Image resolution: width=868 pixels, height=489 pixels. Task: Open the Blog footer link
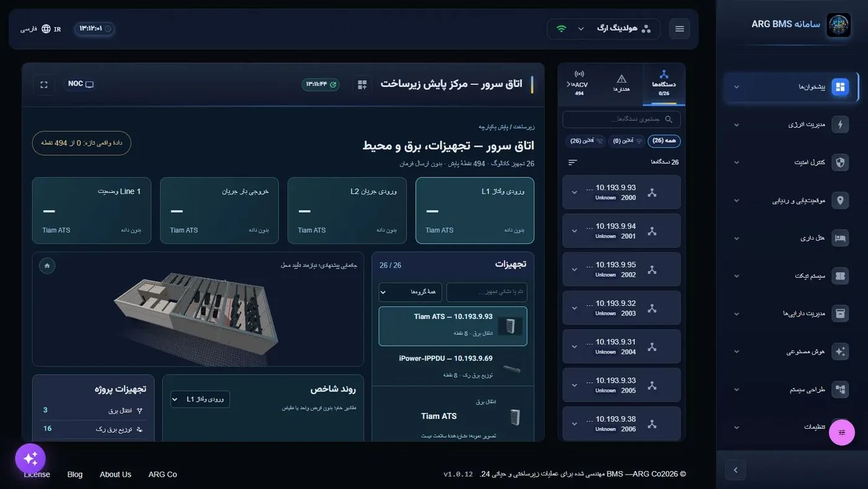(75, 474)
